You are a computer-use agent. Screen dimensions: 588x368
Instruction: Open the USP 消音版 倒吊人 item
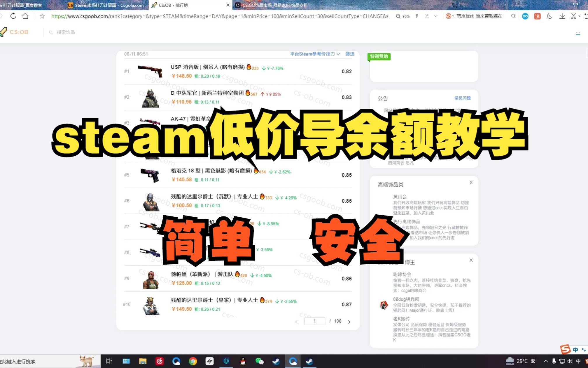[x=208, y=67]
